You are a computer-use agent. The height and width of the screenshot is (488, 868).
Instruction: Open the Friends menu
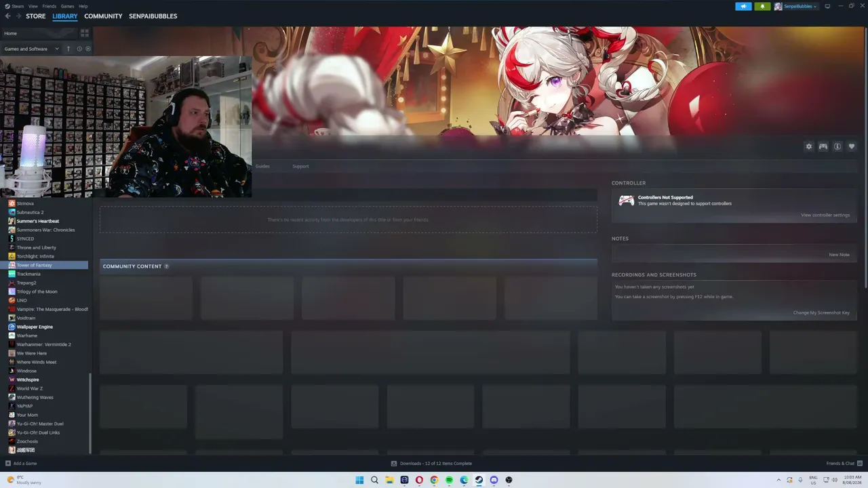(50, 6)
